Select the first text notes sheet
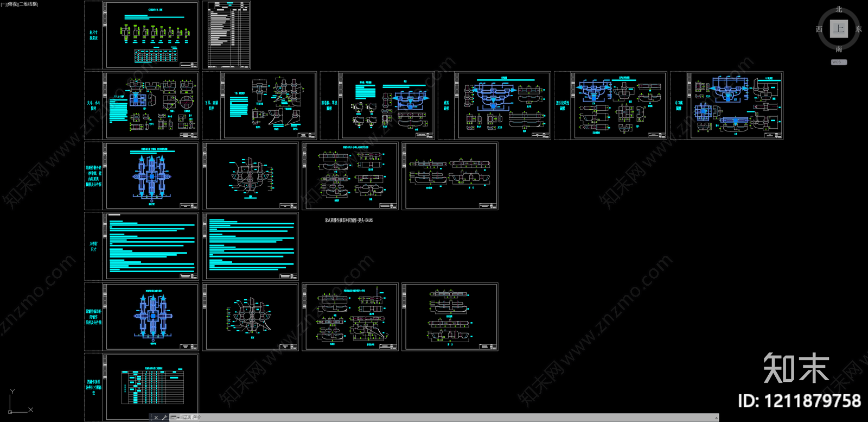 (151, 246)
